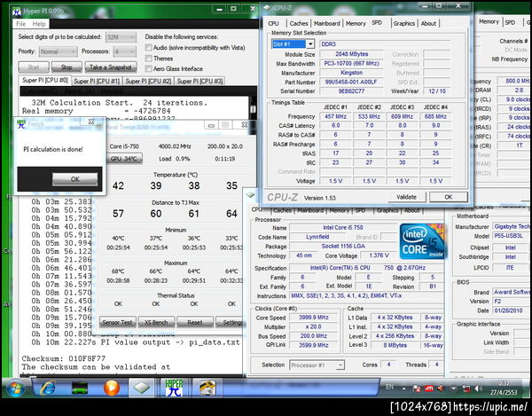Viewport: 532px width, 416px height.
Task: Open Memory tab in background right CPU-Z
Action: point(489,21)
